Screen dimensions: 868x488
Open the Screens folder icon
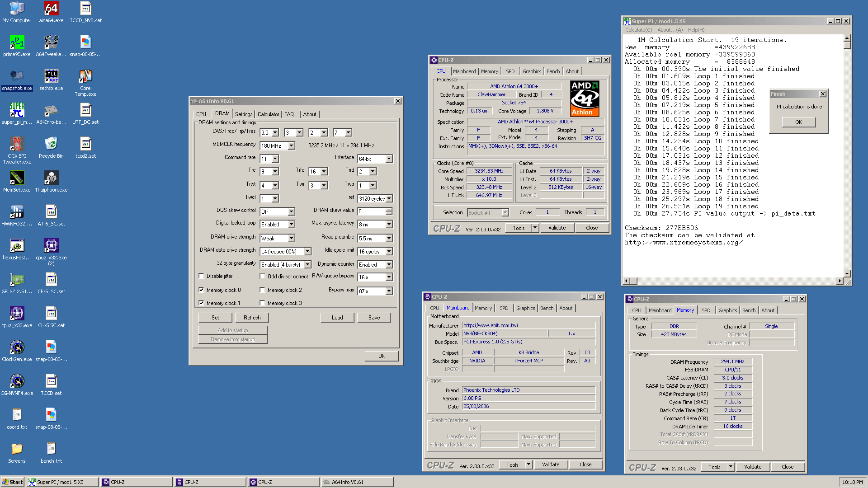(17, 453)
